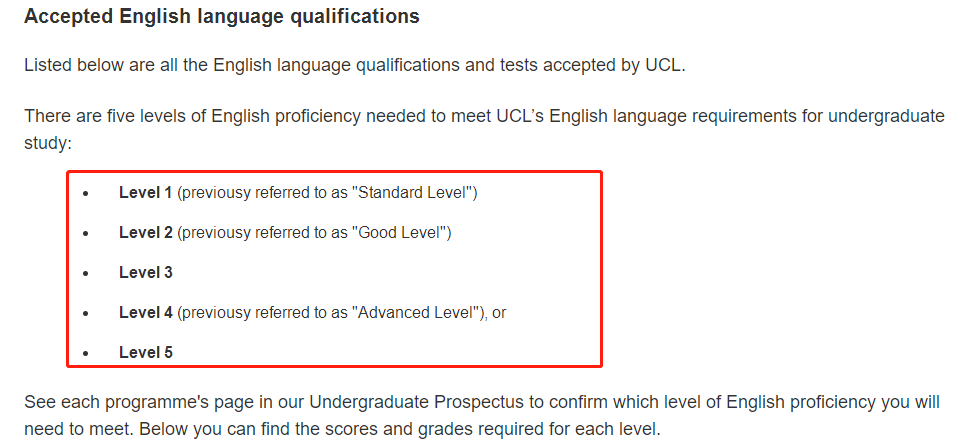Click the "Standard Level" quoted text

click(x=415, y=192)
